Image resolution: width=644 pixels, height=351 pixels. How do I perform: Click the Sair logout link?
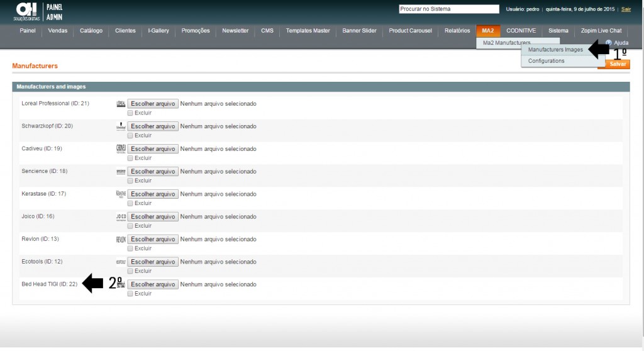pos(626,9)
